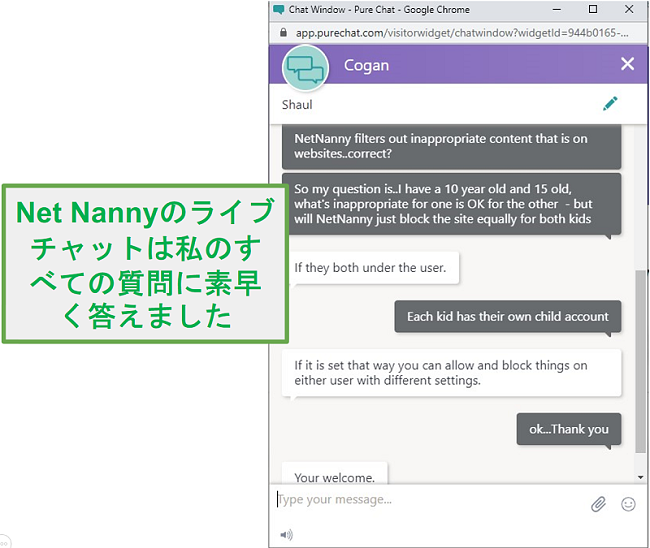Screen dimensions: 650x548
Task: Focus the Type your message input field
Action: 431,500
